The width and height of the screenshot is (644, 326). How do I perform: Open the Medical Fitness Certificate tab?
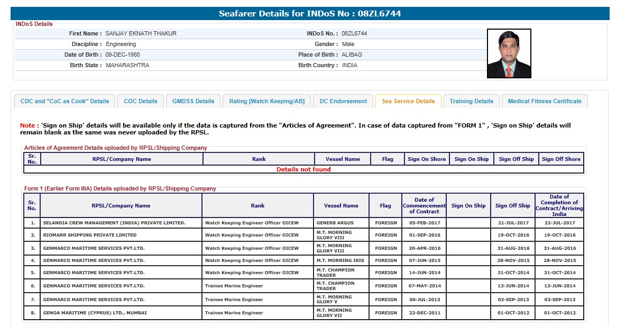[x=545, y=101]
